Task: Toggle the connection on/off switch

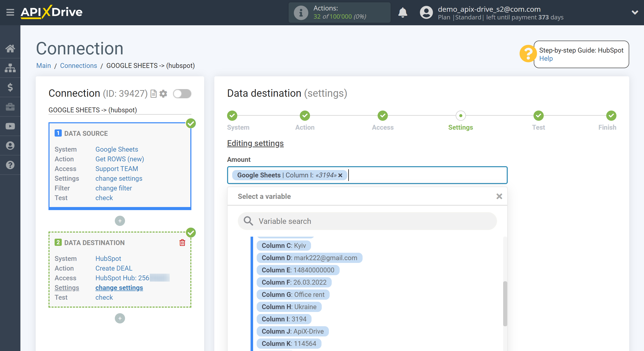Action: 182,94
